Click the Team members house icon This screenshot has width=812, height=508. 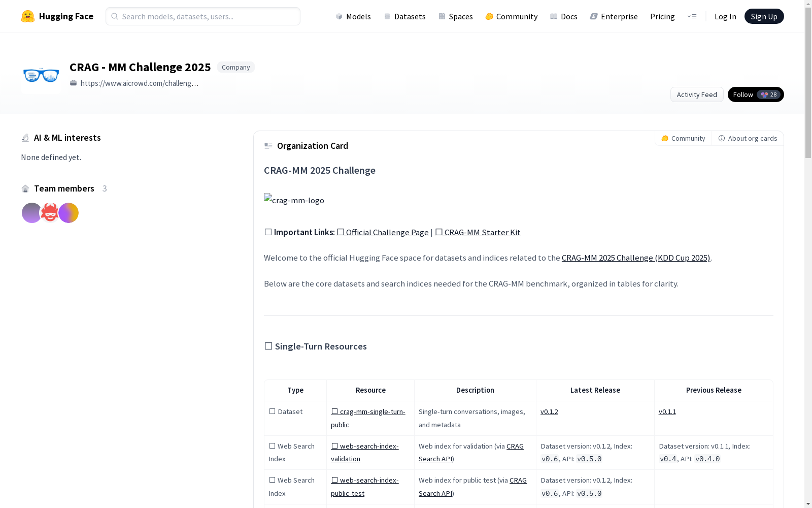click(x=25, y=188)
